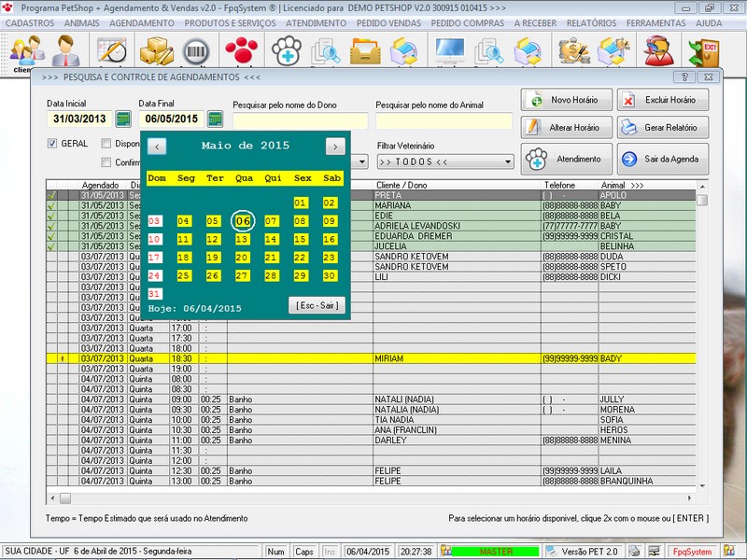Select the TIA NADIA appointment row
The image size is (747, 560).
coord(371,420)
